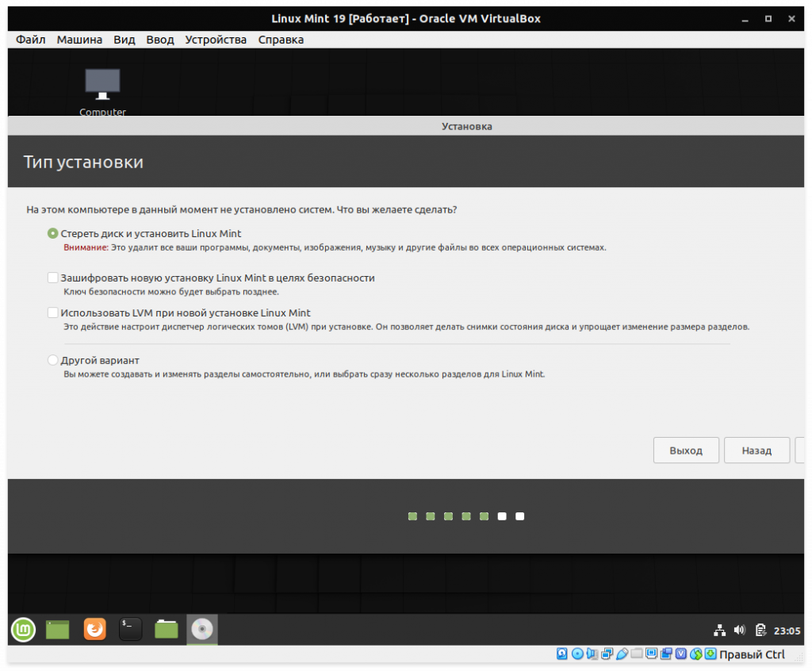Click VirtualBox keyboard capture arrow indicator
The image size is (812, 671).
(x=710, y=654)
